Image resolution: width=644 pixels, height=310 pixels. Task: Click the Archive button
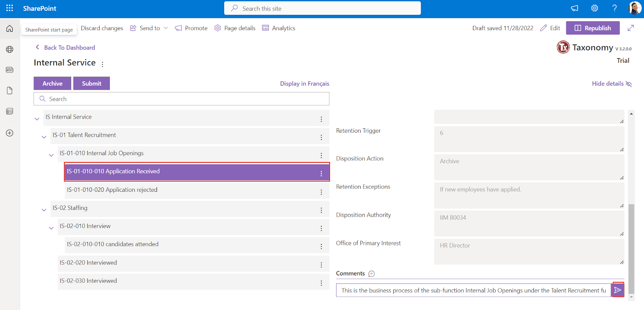tap(52, 83)
